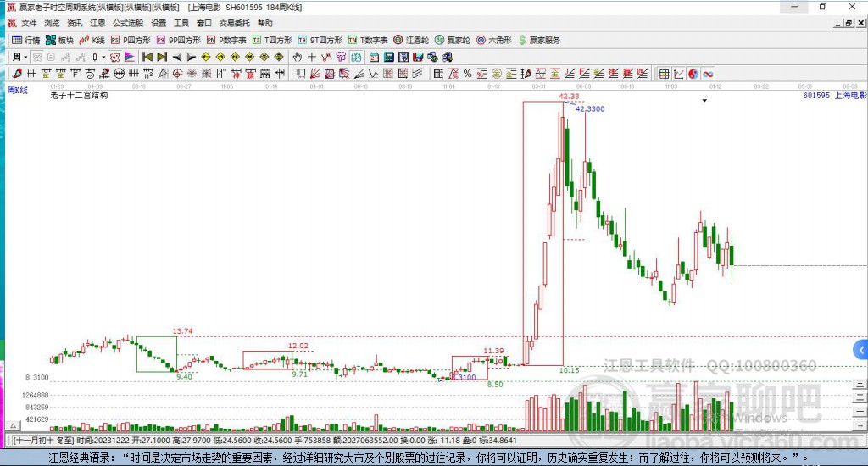Open the 文件 menu
This screenshot has width=868, height=466.
(x=29, y=23)
